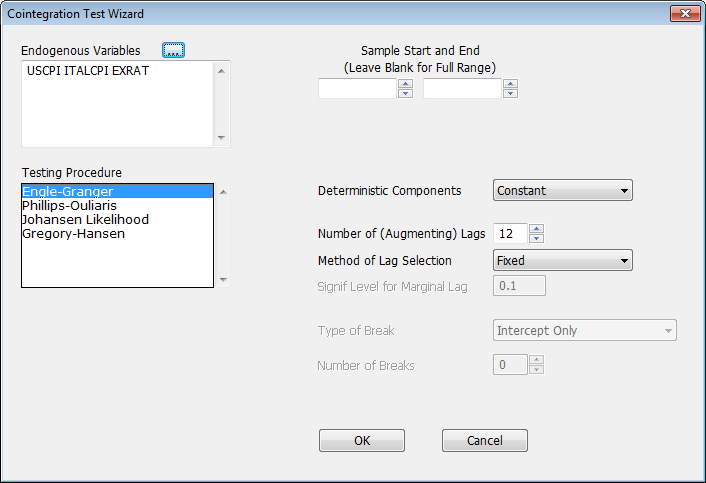Decrease the number of augmenting lags
The height and width of the screenshot is (483, 706).
click(536, 238)
